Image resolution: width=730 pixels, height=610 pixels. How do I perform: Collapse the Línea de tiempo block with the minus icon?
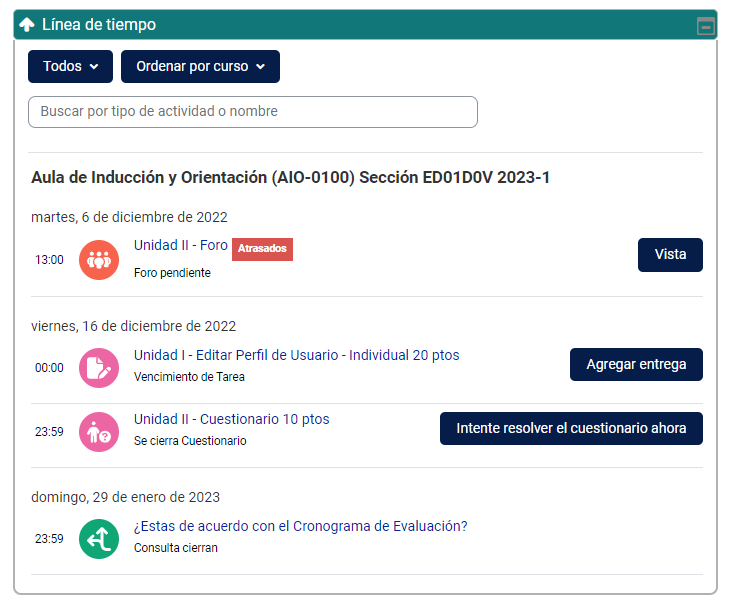click(x=706, y=26)
